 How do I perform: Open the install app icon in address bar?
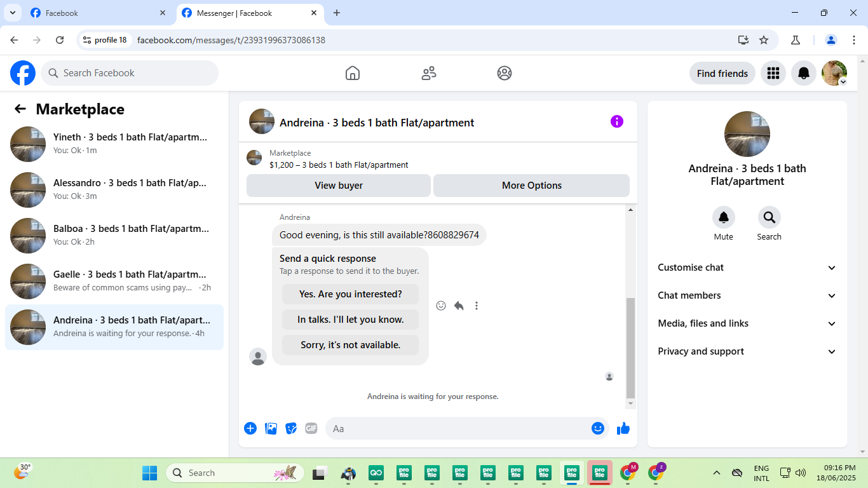click(x=743, y=40)
